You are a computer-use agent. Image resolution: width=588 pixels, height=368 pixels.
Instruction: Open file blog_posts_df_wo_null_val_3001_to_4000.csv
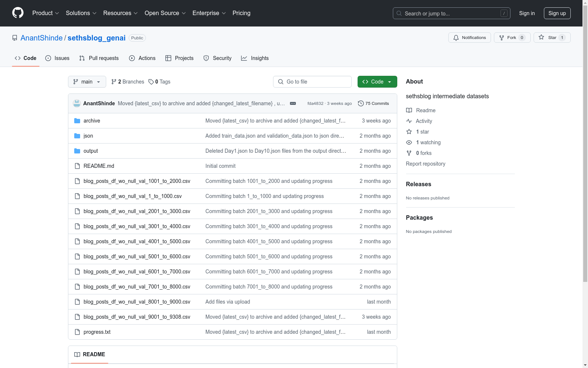(137, 226)
